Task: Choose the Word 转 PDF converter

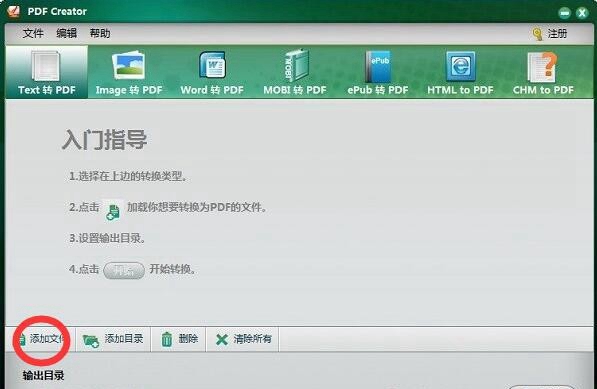Action: [212, 72]
